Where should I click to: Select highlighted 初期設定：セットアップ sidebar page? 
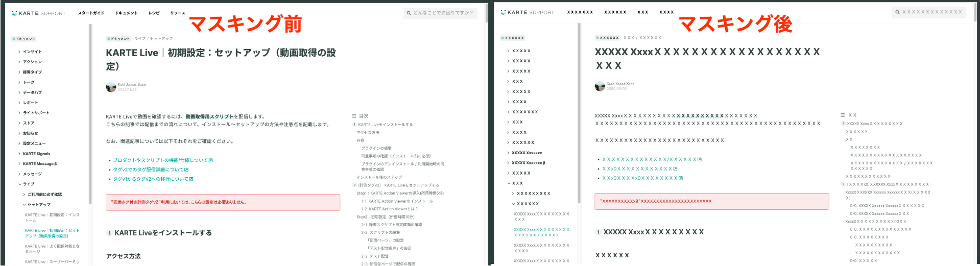click(x=52, y=233)
